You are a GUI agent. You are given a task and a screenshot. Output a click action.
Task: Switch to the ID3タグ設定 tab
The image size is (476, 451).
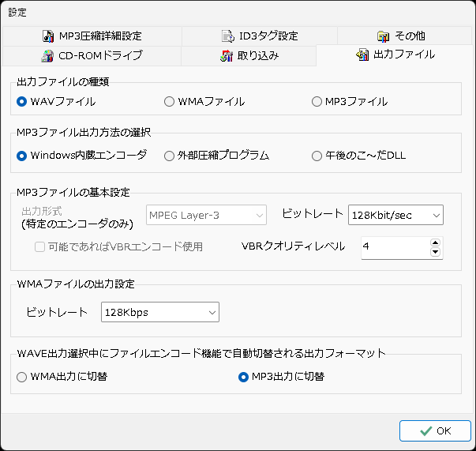(x=260, y=36)
